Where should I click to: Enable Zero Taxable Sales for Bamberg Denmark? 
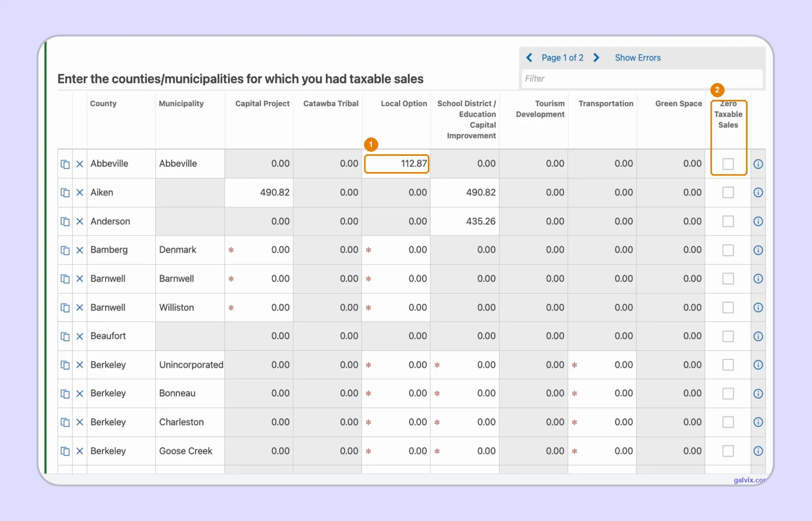pyautogui.click(x=728, y=250)
